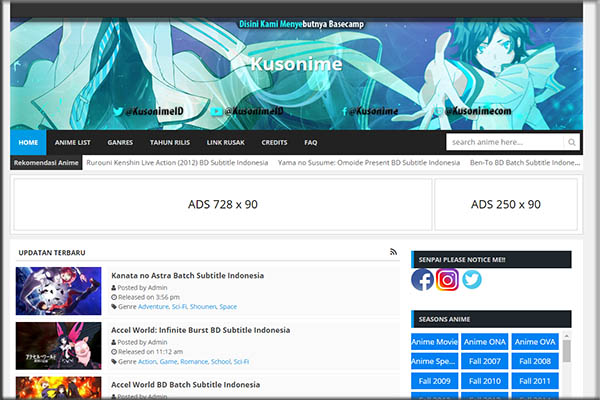This screenshot has width=600, height=400.
Task: Open Ben-To BD Batch recommendation link
Action: 525,163
